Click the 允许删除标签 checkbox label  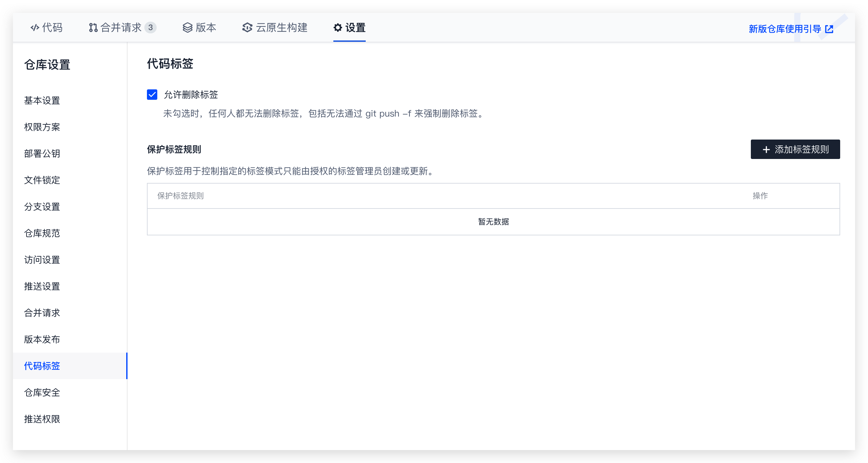[x=191, y=95]
